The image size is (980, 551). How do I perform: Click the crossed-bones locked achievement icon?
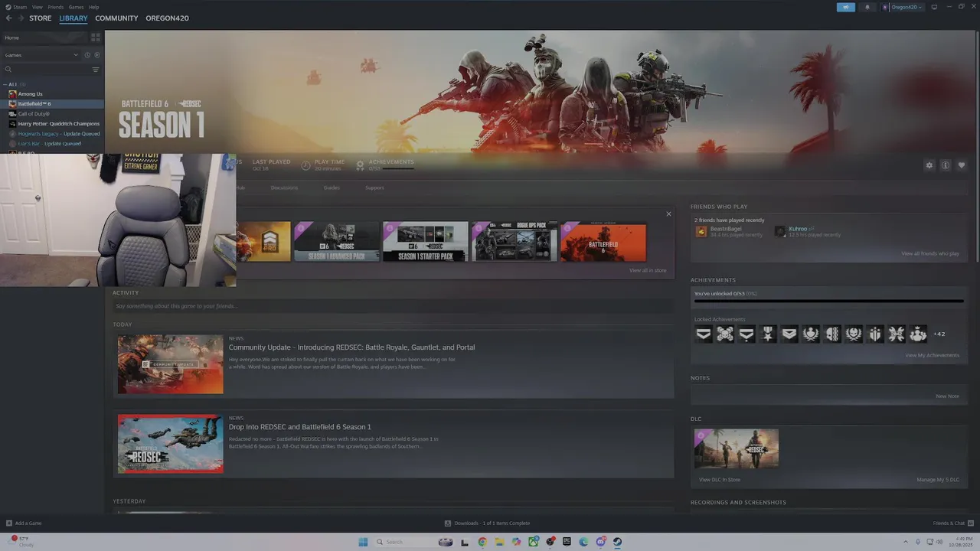pos(725,334)
